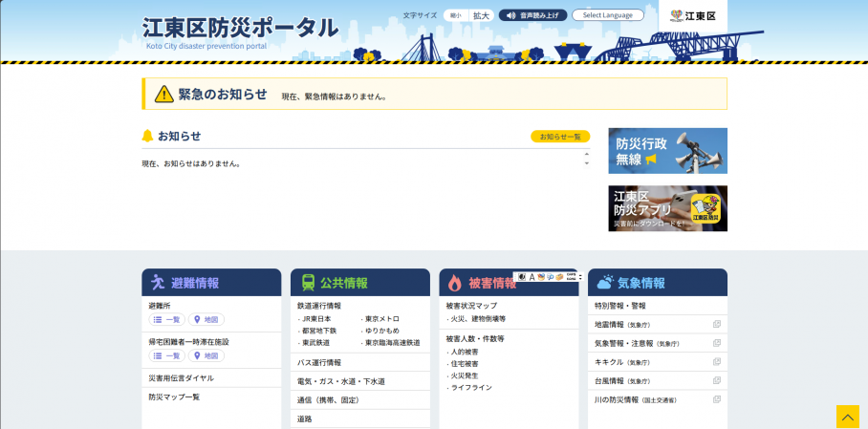The width and height of the screenshot is (868, 429).
Task: Open 鉄道運行情報 link
Action: [319, 306]
